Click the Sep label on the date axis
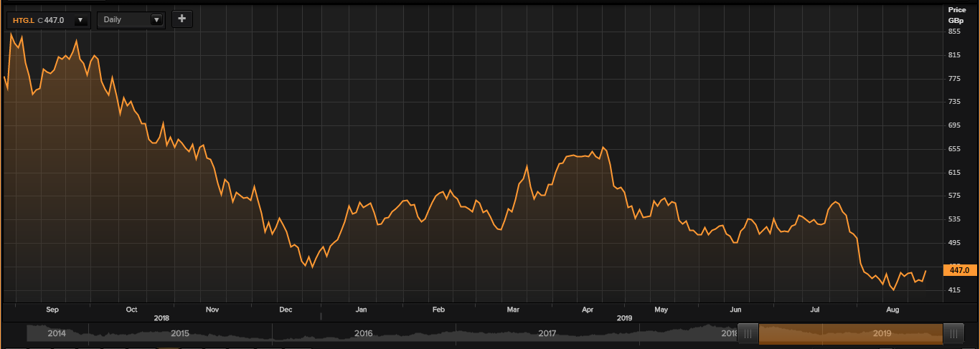Screen dimensions: 980x349 (x=52, y=310)
